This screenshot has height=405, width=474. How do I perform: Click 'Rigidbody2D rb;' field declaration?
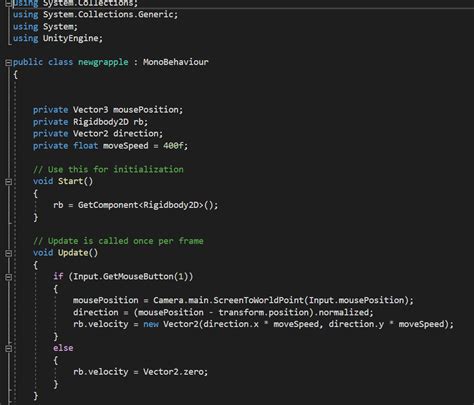[110, 122]
